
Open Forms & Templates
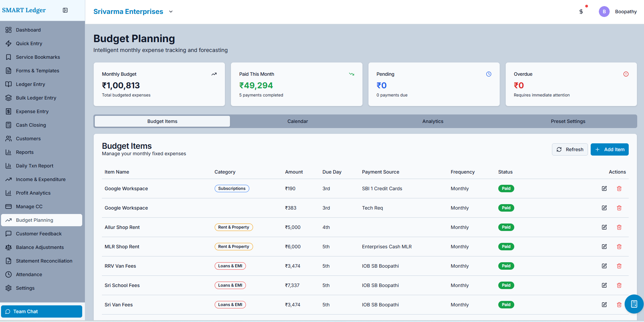pos(41,71)
